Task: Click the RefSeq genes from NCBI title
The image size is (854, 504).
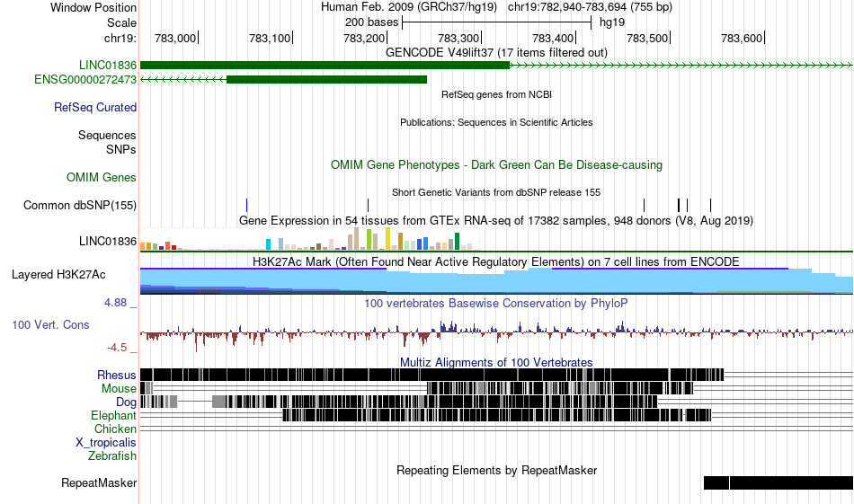Action: click(x=497, y=94)
